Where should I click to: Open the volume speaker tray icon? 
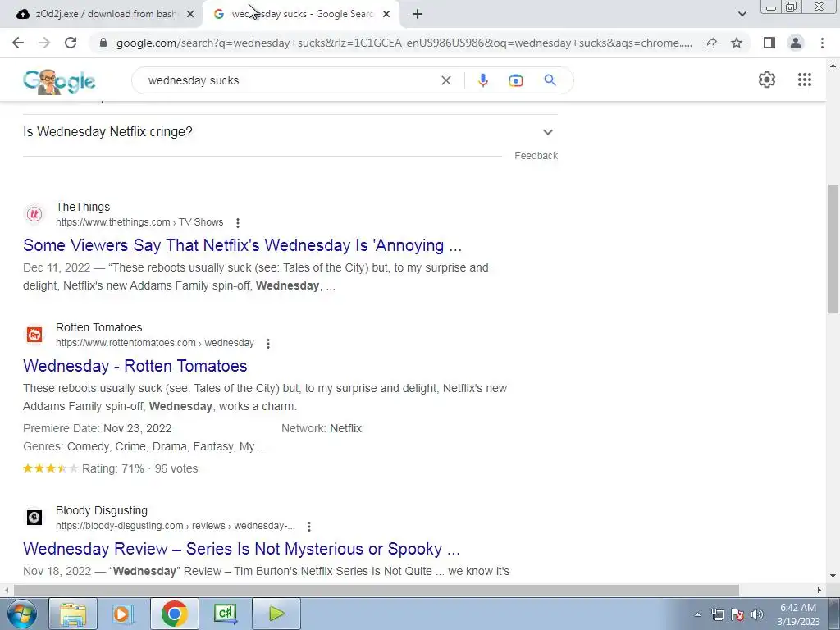point(756,614)
